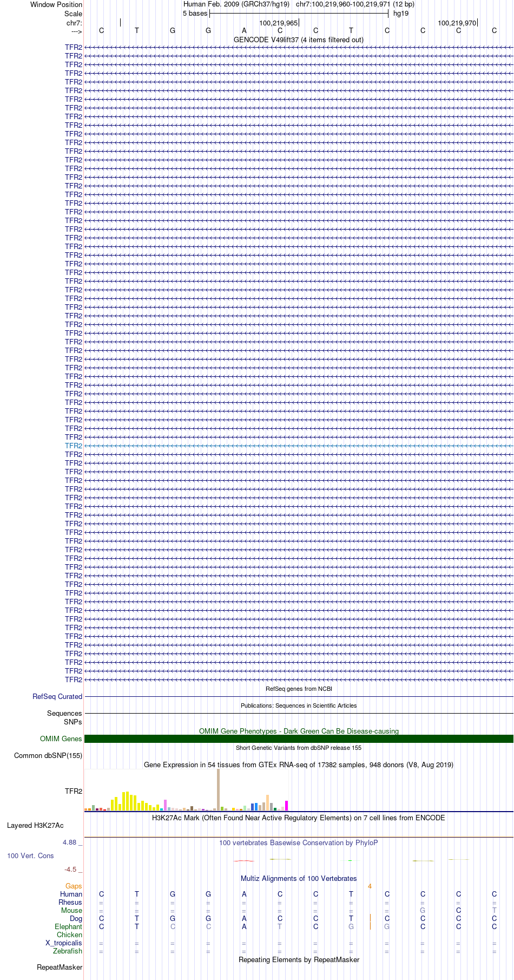The width and height of the screenshot is (514, 980).
Task: Select the Rhesus alignment row label
Action: (x=70, y=903)
